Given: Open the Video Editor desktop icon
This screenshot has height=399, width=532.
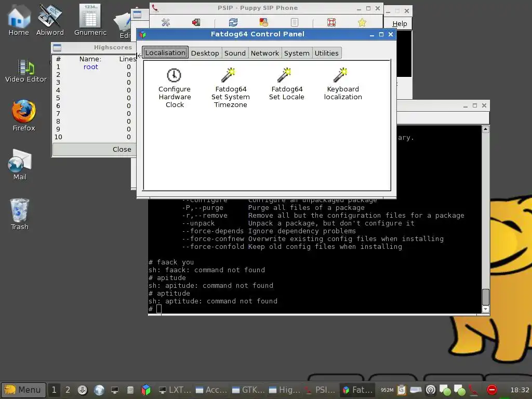Looking at the screenshot, I should pos(26,71).
